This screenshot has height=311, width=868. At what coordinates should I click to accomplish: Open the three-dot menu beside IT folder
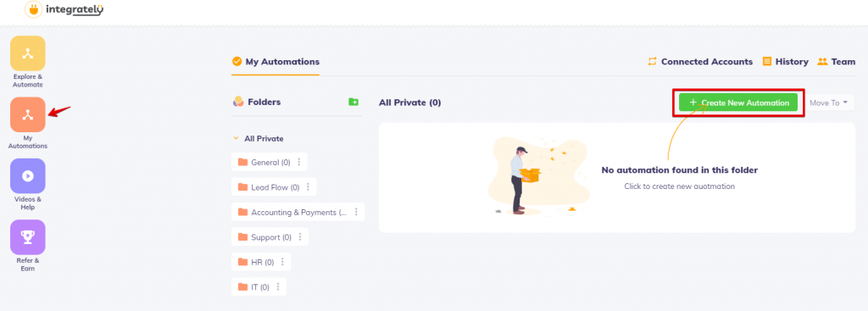tap(278, 286)
